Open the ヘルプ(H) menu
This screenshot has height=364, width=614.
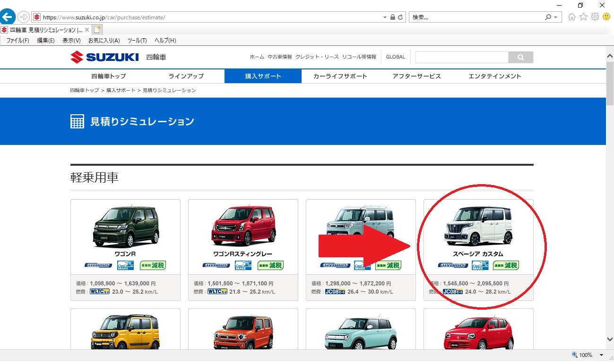165,41
